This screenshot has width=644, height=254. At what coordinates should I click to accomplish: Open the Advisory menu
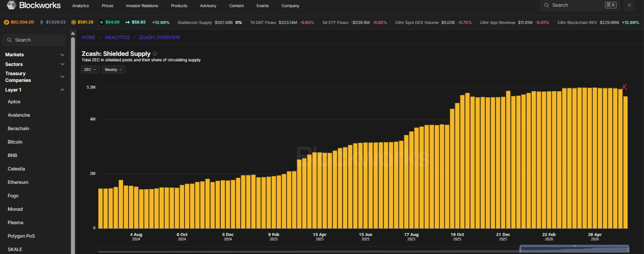208,5
